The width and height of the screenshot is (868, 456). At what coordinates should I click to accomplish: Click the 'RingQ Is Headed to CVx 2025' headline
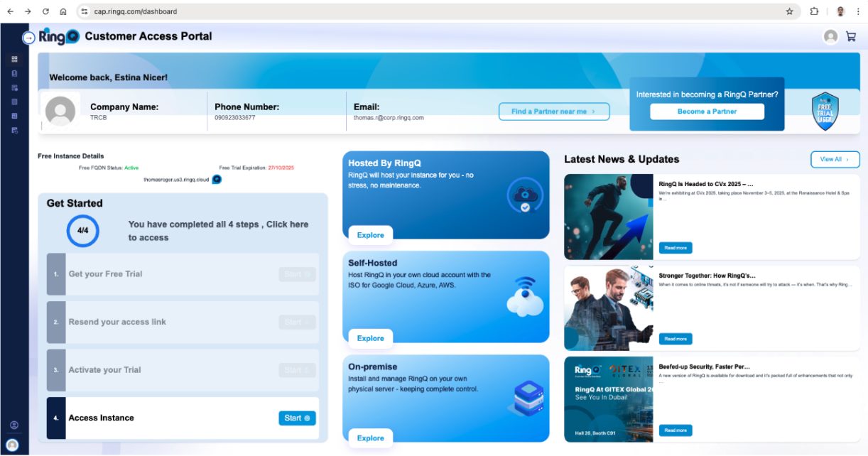pyautogui.click(x=706, y=184)
